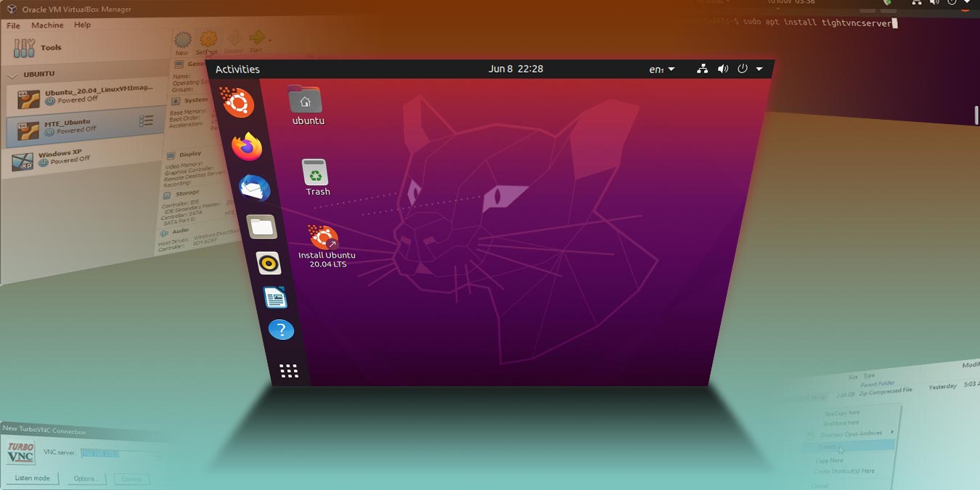Viewport: 980px width, 490px height.
Task: Launch Firefox from the Ubuntu dock
Action: coord(246,147)
